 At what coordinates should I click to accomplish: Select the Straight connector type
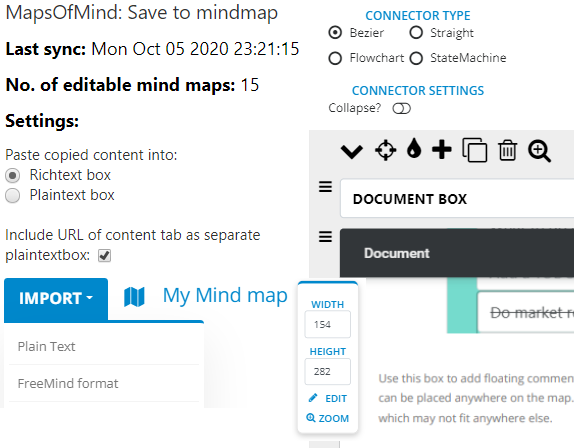click(x=416, y=33)
